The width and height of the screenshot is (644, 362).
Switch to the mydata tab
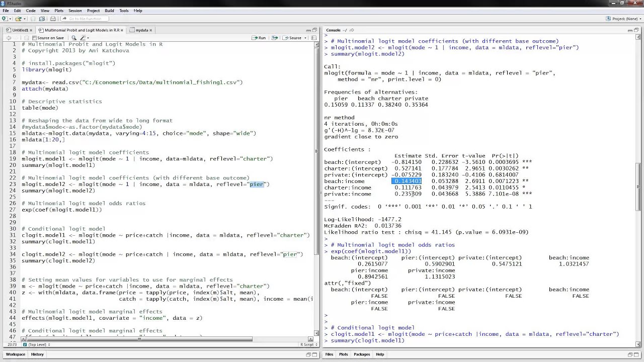pyautogui.click(x=141, y=30)
